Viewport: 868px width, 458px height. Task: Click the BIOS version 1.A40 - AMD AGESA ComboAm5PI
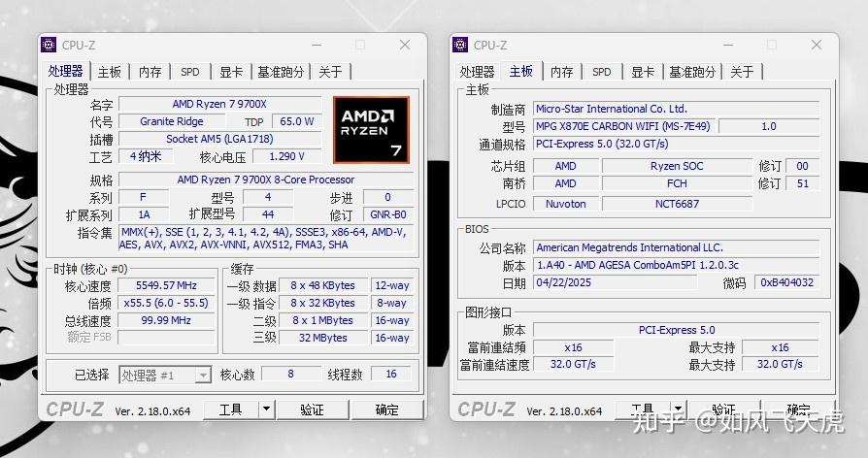pos(676,265)
